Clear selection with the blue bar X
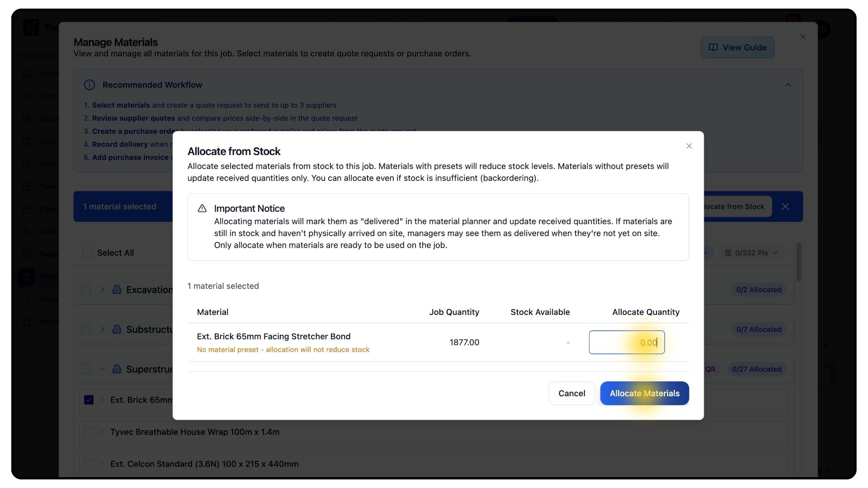Image resolution: width=868 pixels, height=488 pixels. click(x=785, y=206)
